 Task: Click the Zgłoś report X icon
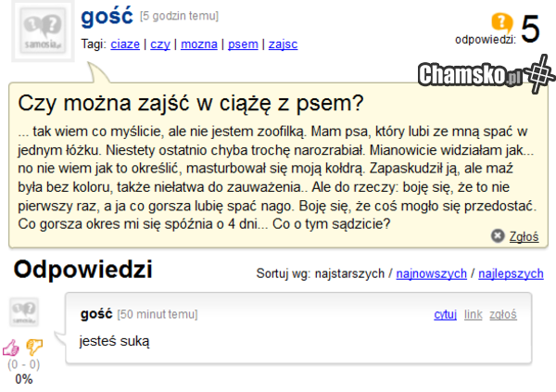click(x=498, y=236)
